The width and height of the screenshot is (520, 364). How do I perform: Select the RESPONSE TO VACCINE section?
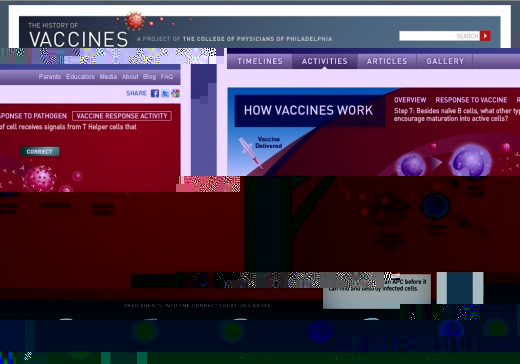coord(471,100)
